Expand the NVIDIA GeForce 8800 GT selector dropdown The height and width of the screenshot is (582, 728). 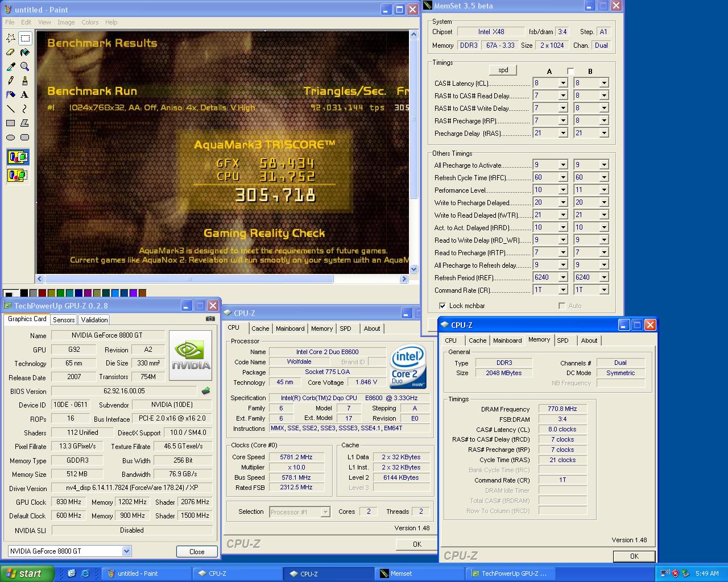[126, 551]
